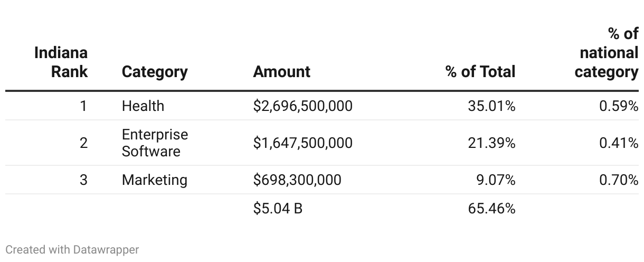This screenshot has width=644, height=262.
Task: Click the "% of national category" header
Action: [607, 53]
